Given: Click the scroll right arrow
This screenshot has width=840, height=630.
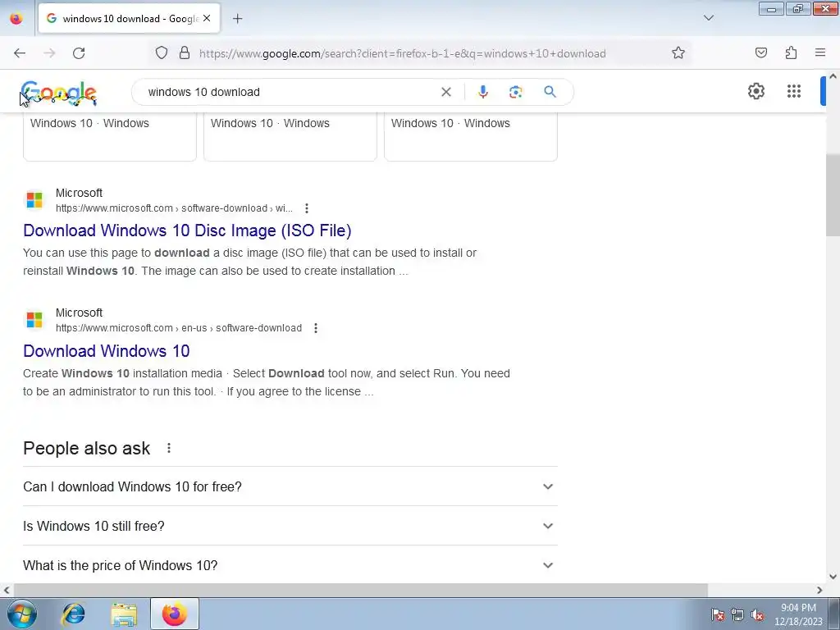Looking at the screenshot, I should click(819, 590).
